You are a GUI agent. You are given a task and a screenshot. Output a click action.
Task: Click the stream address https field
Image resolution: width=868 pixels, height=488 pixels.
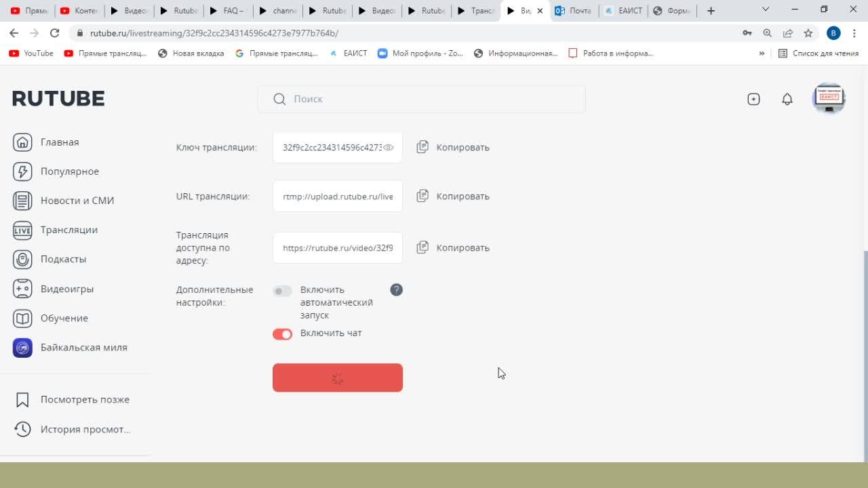point(338,247)
